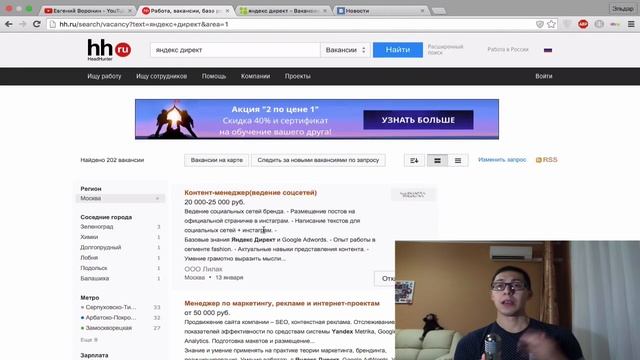This screenshot has height=360, width=640.
Task: Open the Менеджер по маркетингу vacancy title
Action: [x=282, y=303]
